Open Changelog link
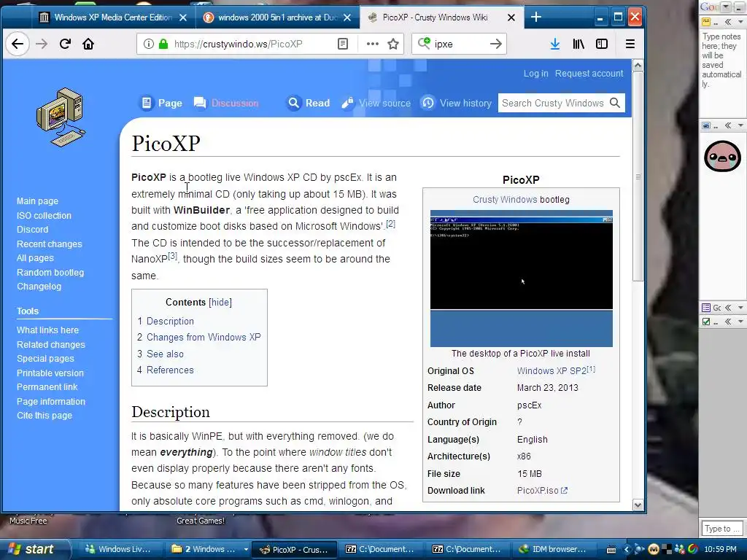 [x=39, y=286]
